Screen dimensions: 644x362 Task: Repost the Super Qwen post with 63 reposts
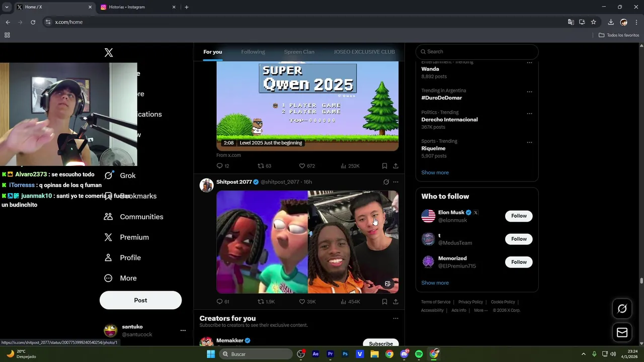265,166
